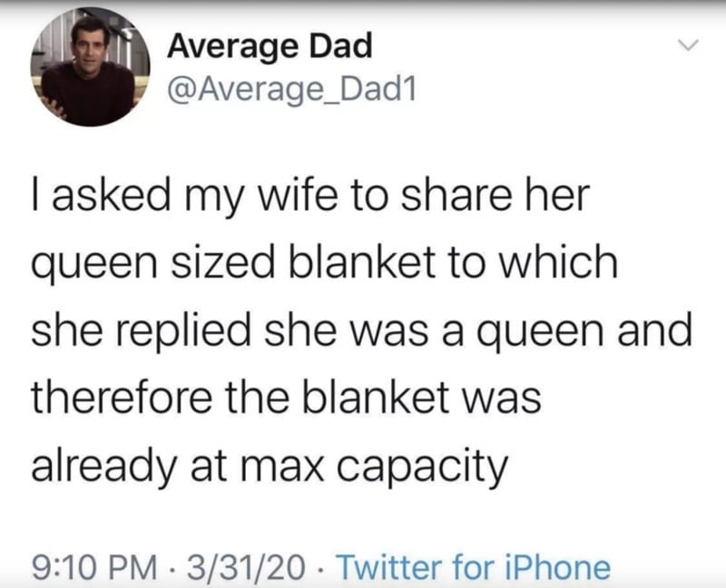Click the Average Dad profile picture
This screenshot has height=588, width=726.
(x=90, y=67)
